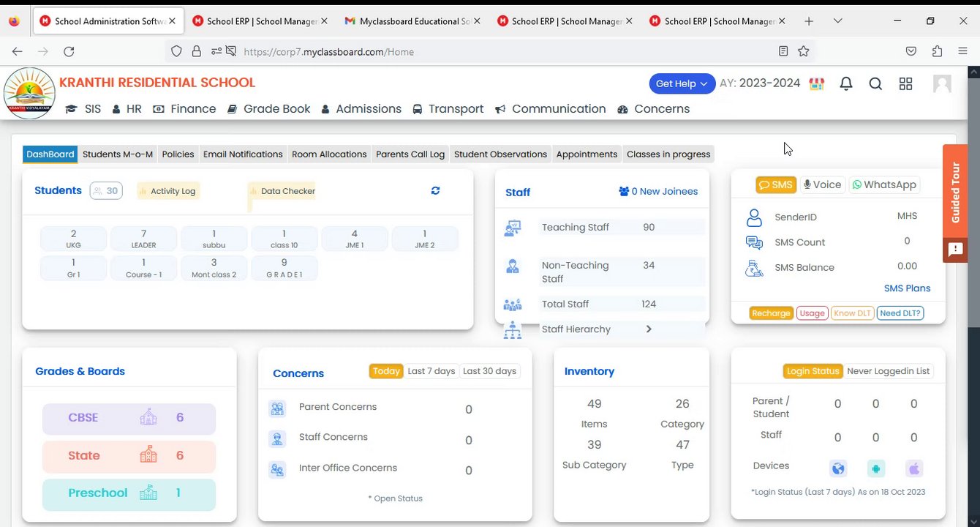Click the Apple device icon

pos(914,468)
